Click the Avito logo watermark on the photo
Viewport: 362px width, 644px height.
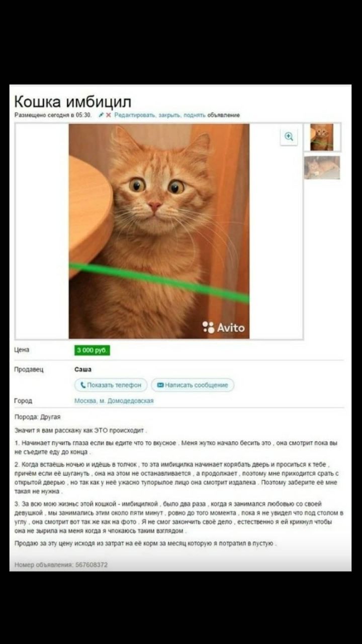(224, 328)
